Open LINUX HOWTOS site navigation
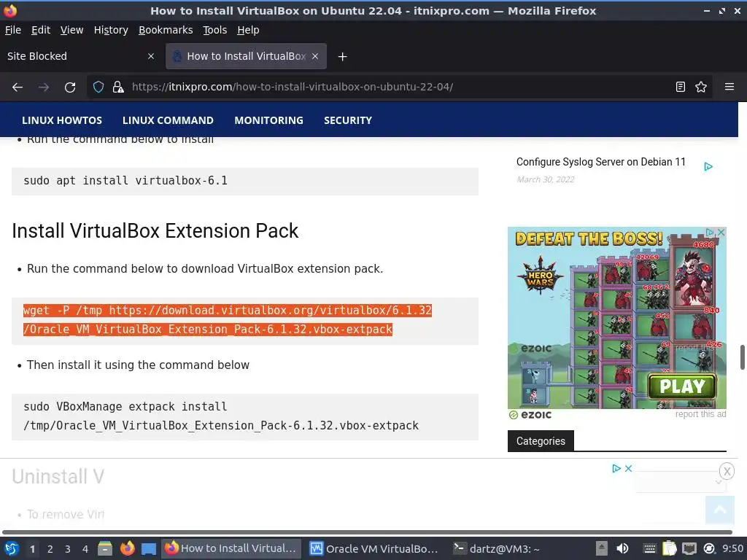747x560 pixels. click(62, 120)
